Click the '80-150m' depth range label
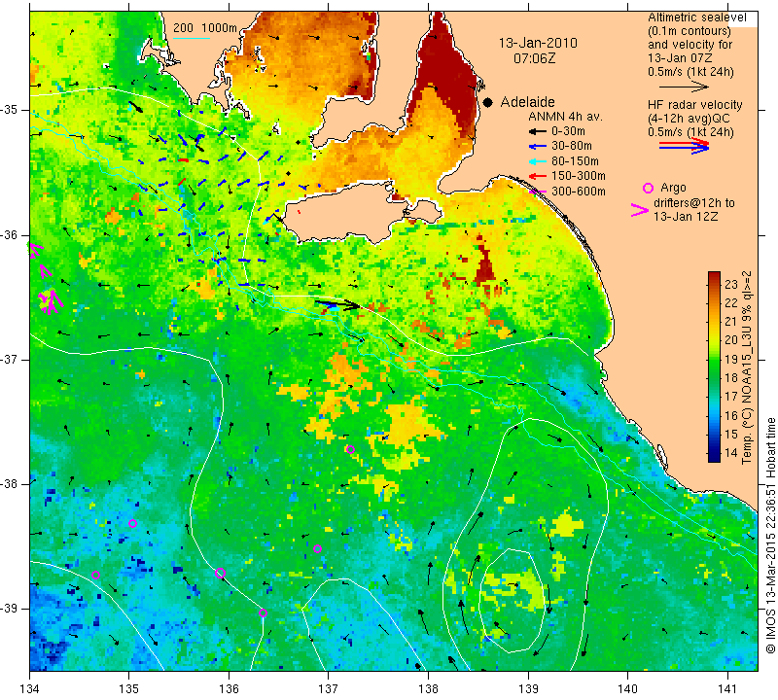 (575, 161)
